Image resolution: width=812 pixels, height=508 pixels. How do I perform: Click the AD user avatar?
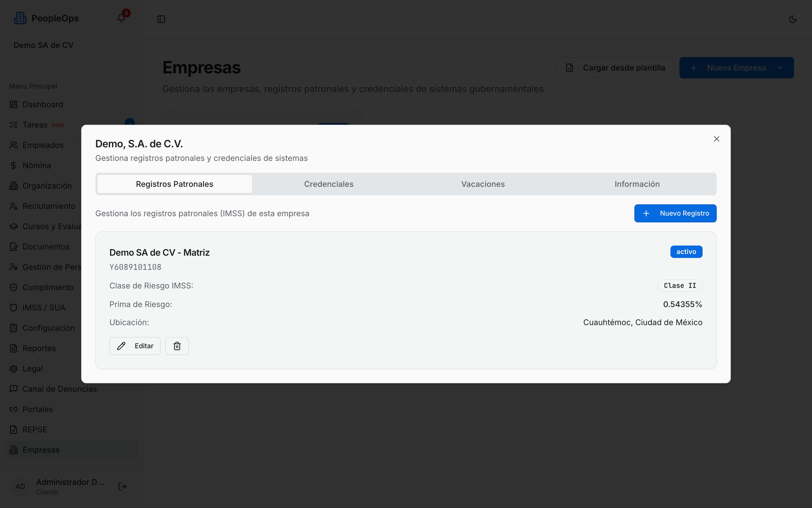(20, 487)
